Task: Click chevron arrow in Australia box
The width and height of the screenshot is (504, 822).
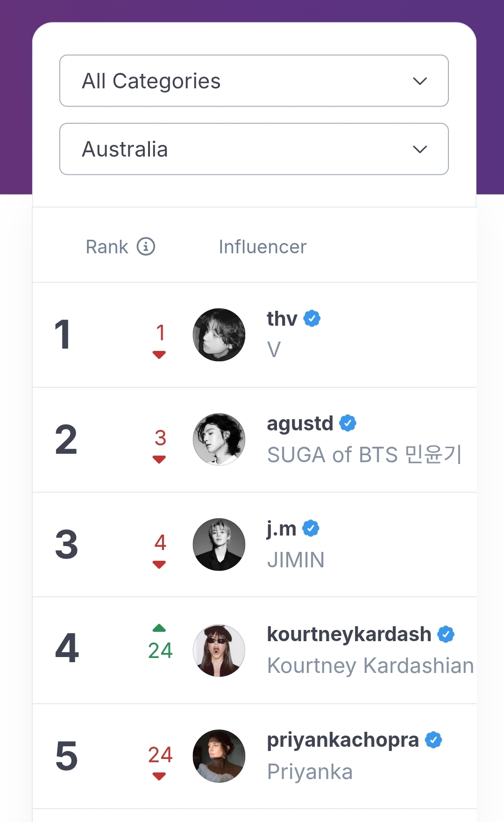Action: click(420, 150)
